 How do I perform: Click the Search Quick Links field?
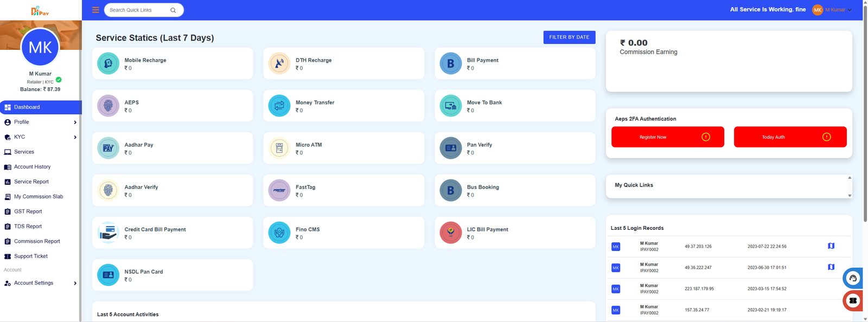(138, 10)
